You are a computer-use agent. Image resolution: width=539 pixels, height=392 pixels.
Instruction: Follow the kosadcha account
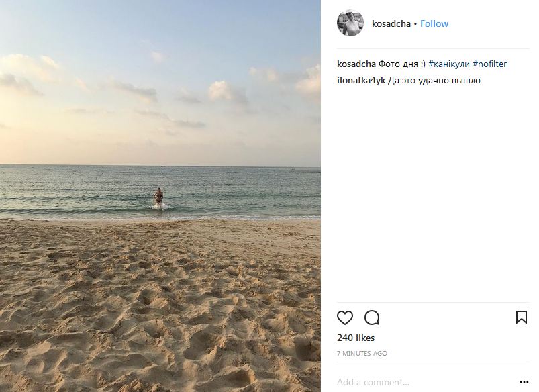(434, 23)
